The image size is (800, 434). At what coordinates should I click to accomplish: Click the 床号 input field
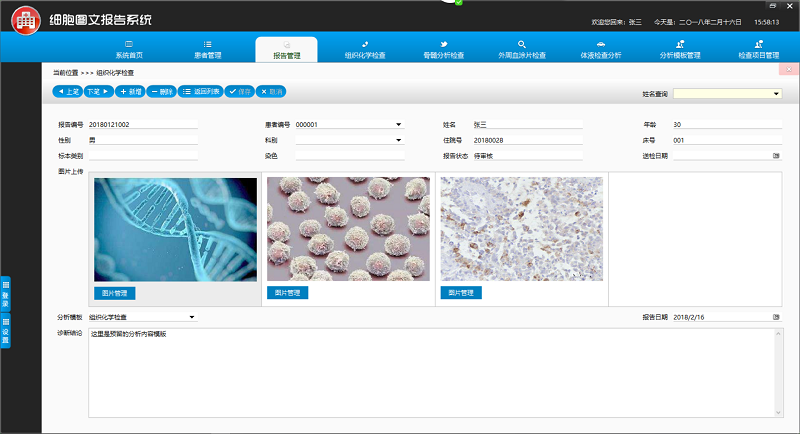point(727,140)
